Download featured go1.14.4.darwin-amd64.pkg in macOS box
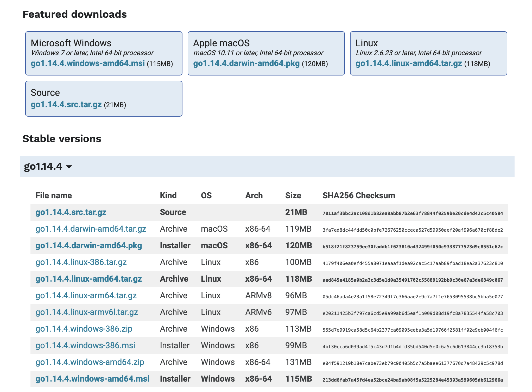Viewport: 532px width, 392px height. [x=246, y=64]
